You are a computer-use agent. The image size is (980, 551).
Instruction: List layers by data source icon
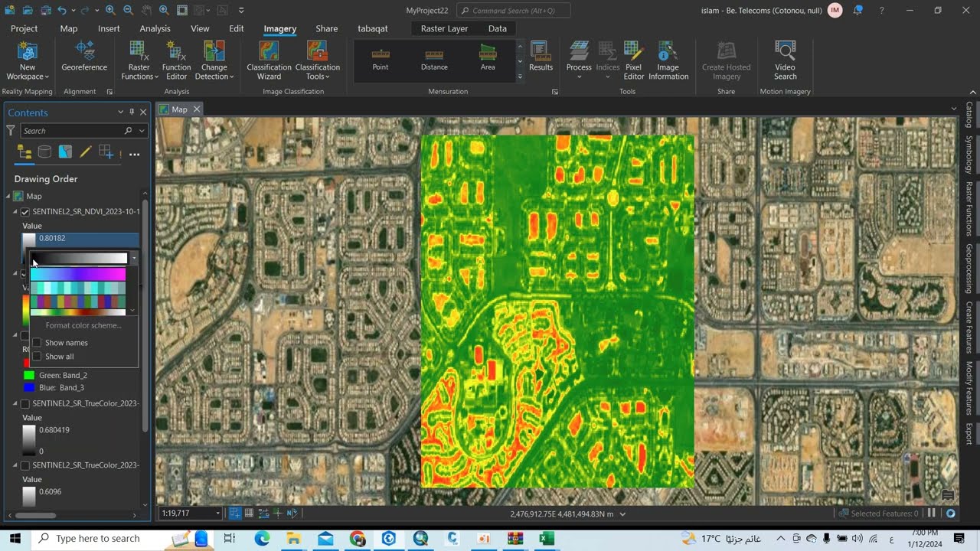tap(44, 152)
